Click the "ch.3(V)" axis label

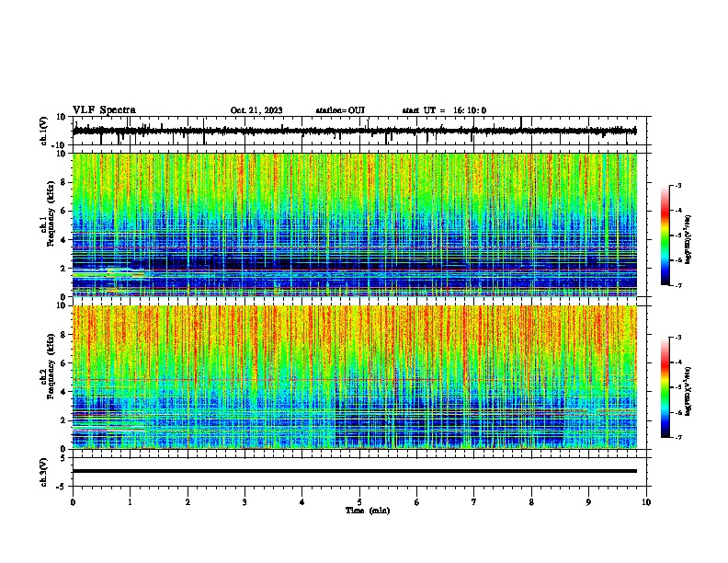click(x=43, y=472)
